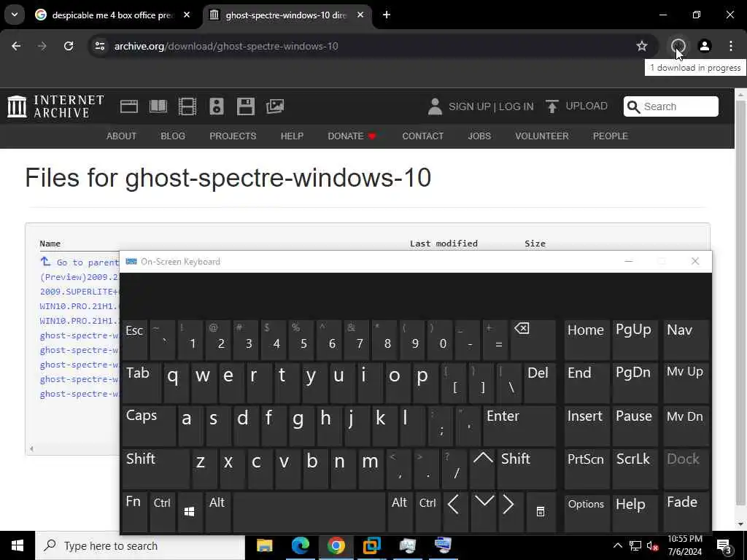Toggle the Fn key

pyautogui.click(x=135, y=512)
